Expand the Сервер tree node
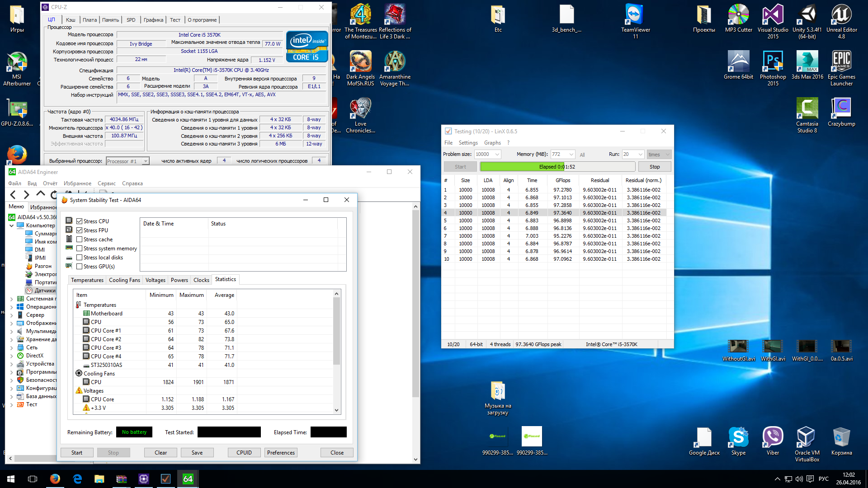The image size is (868, 488). click(11, 315)
